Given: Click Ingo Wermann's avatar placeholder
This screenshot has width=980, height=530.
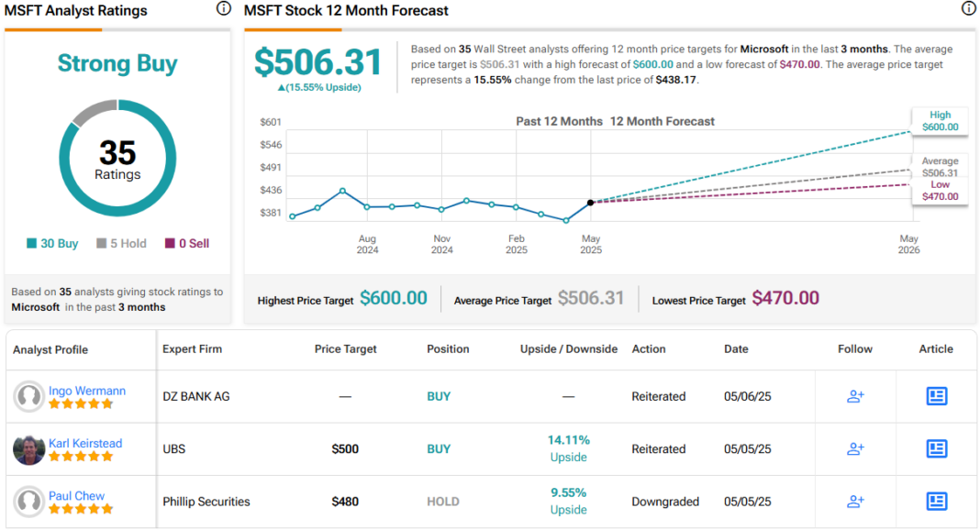Looking at the screenshot, I should click(29, 397).
